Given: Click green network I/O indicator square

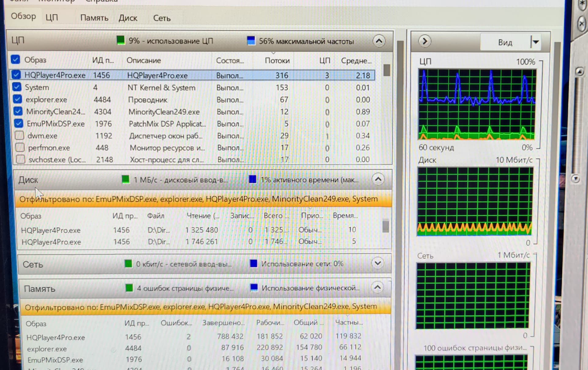Looking at the screenshot, I should tap(128, 263).
